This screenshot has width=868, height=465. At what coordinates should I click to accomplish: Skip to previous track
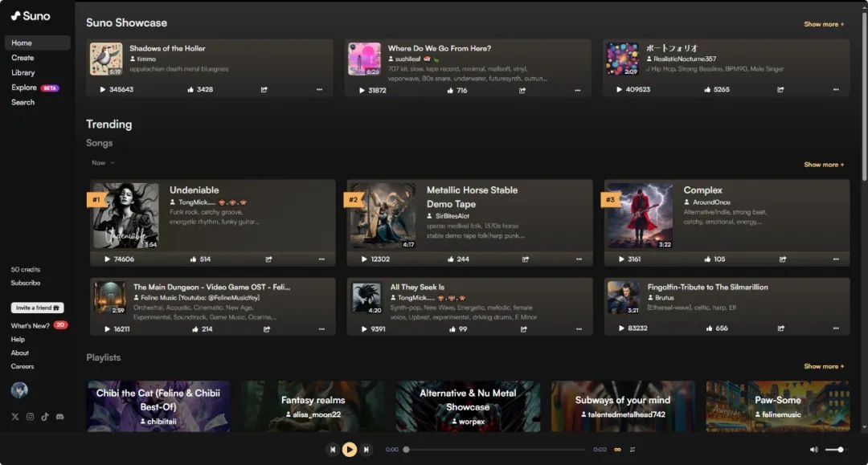[333, 450]
